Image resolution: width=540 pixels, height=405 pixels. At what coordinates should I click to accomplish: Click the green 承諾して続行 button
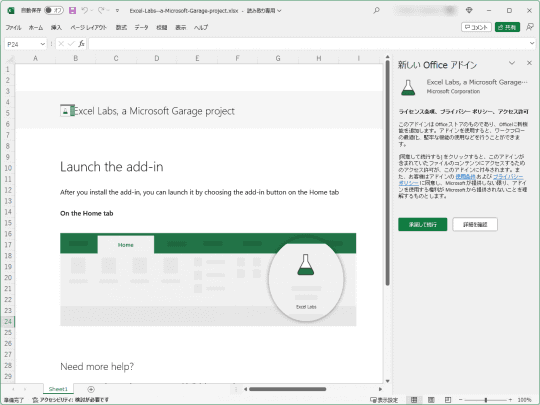[423, 225]
